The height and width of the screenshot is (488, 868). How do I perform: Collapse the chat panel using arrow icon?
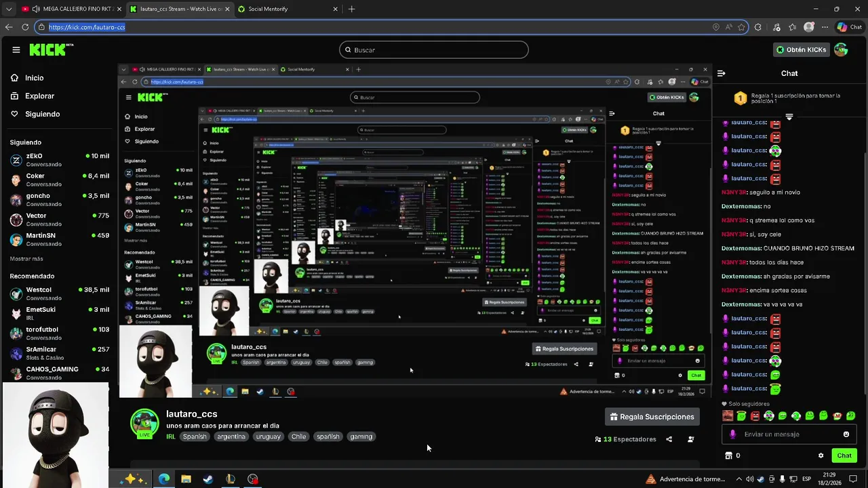click(x=722, y=73)
